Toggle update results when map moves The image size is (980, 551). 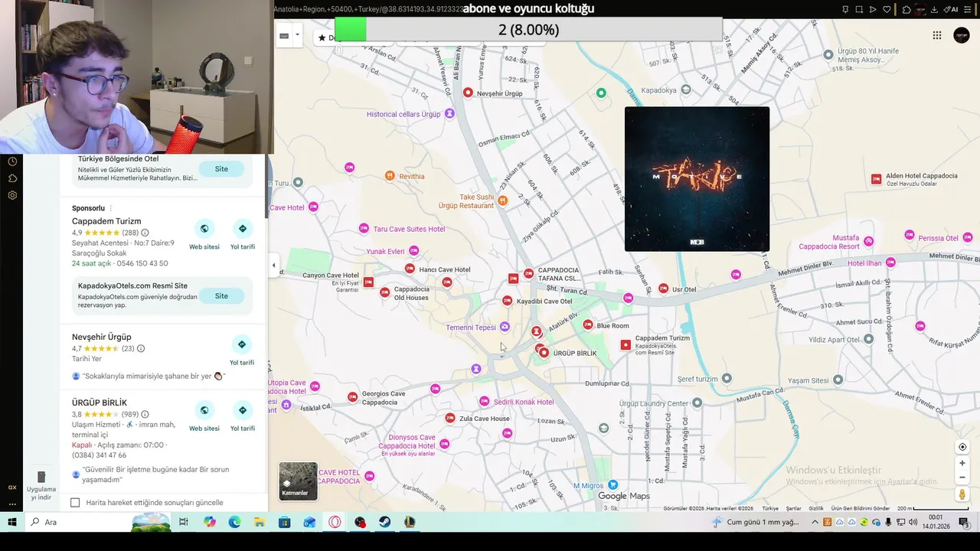click(75, 503)
